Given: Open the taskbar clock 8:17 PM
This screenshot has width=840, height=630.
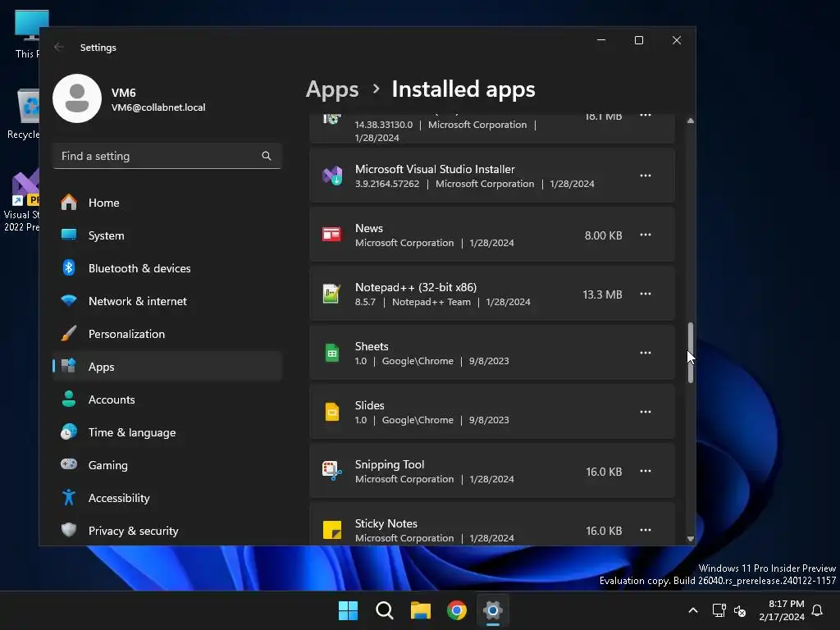Looking at the screenshot, I should (782, 610).
